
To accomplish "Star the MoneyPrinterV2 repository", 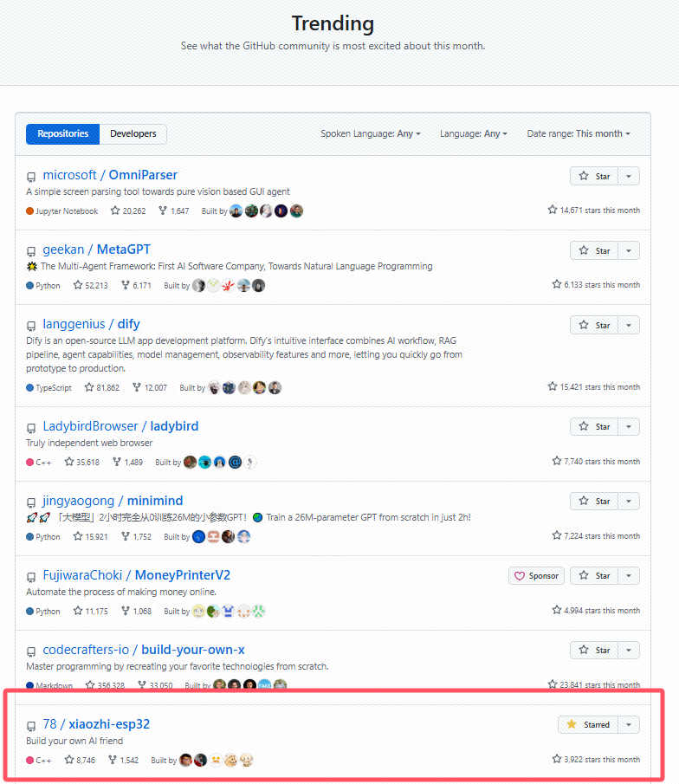I will coord(594,575).
